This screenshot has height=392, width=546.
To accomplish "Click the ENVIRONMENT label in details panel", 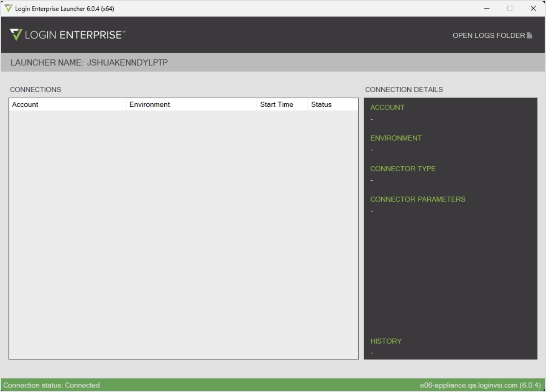I will tap(396, 138).
